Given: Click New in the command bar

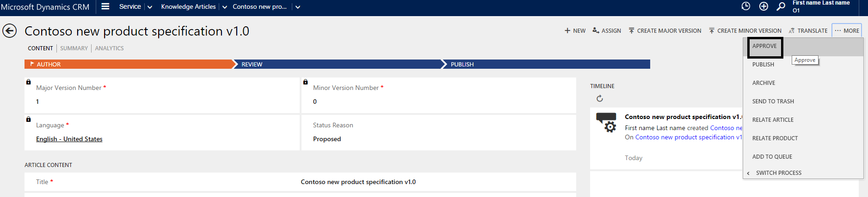Looking at the screenshot, I should coord(575,30).
